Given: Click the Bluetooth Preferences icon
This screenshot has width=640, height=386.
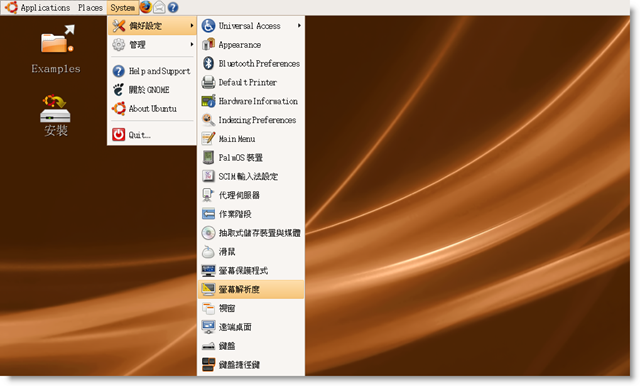Looking at the screenshot, I should pyautogui.click(x=208, y=63).
